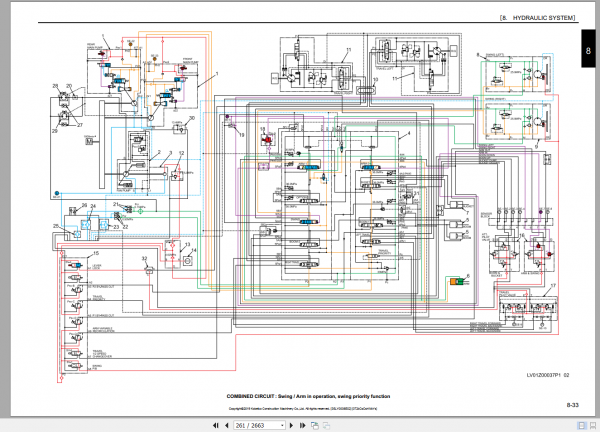Go to the next page
Screen dimensions: 600x432
292,425
